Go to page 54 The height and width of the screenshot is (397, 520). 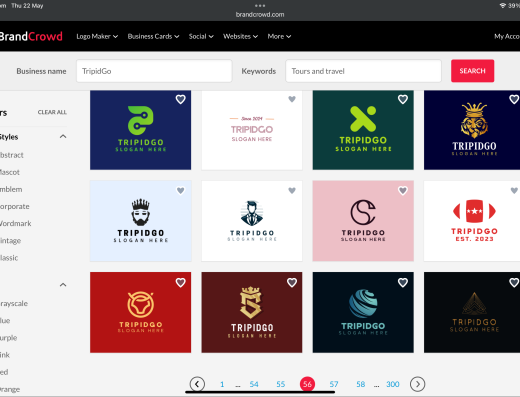[x=254, y=384]
